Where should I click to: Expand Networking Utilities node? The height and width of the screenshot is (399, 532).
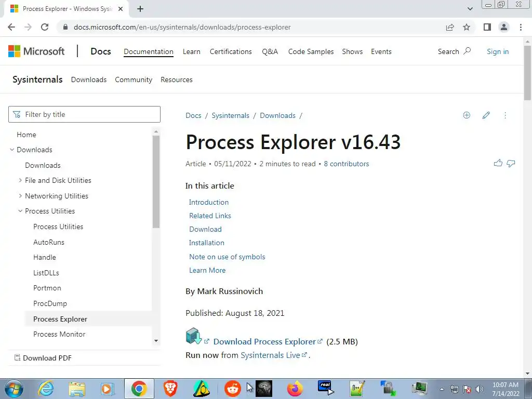[20, 196]
